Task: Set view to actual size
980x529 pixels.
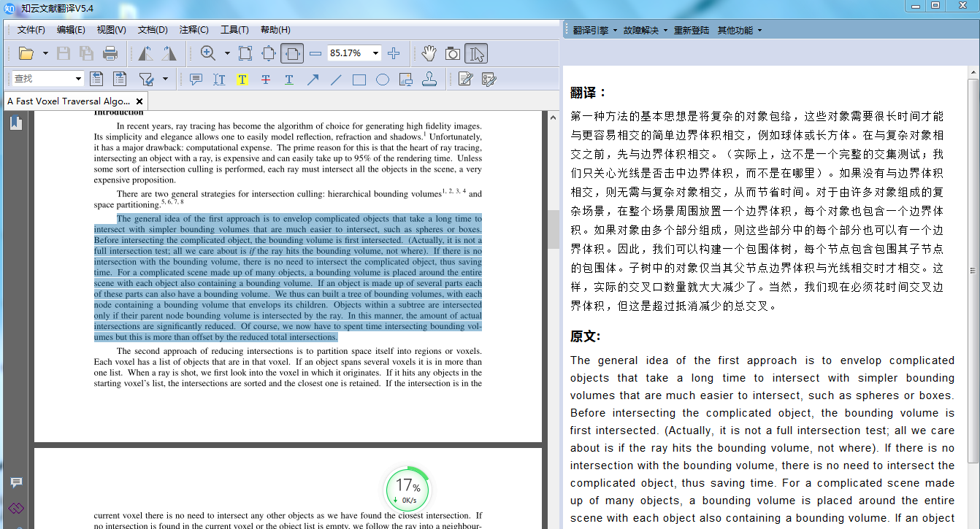Action: point(245,53)
